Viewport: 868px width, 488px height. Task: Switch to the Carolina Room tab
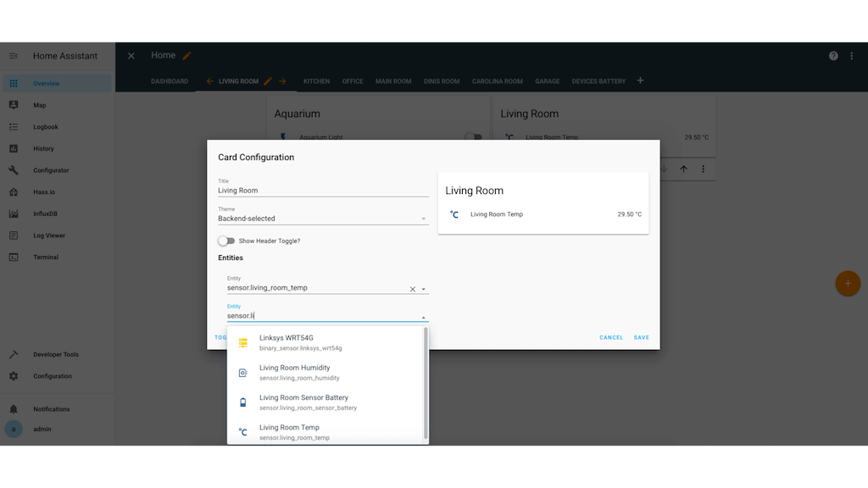[x=497, y=81]
